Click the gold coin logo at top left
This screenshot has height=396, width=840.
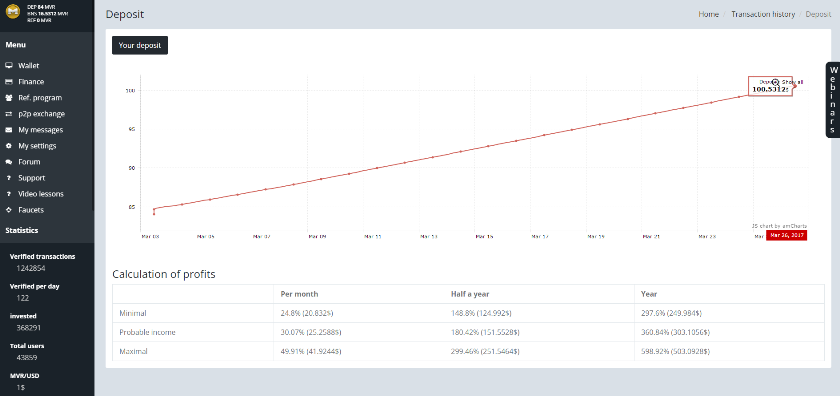[12, 12]
